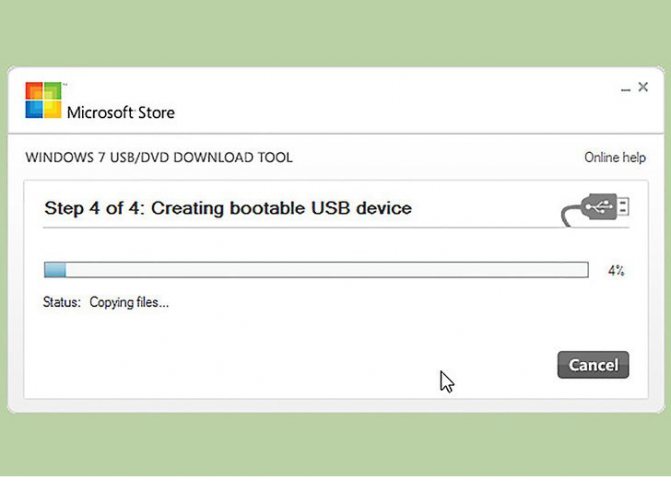This screenshot has height=503, width=671.
Task: Click 'WINDOWS 7 USB/DVD DOWNLOAD TOOL' title
Action: point(159,158)
